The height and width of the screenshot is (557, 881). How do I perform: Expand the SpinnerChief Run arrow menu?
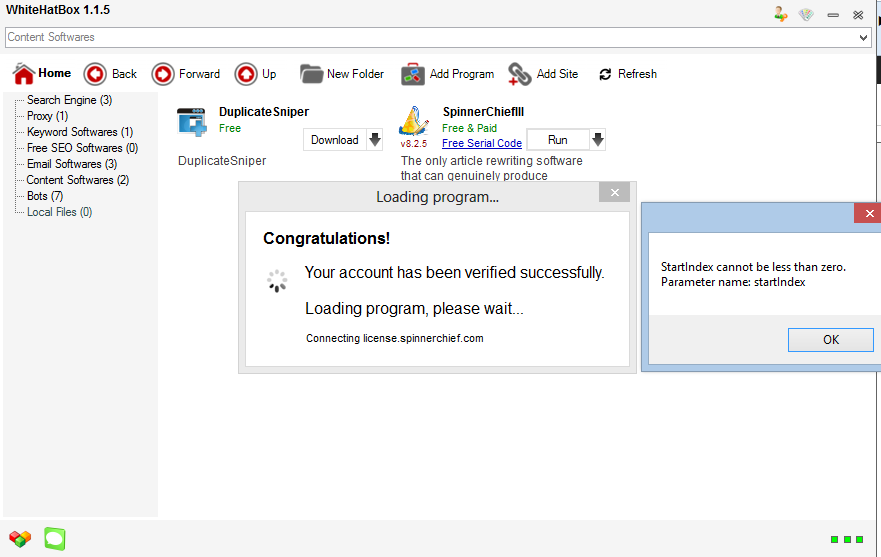click(x=597, y=140)
